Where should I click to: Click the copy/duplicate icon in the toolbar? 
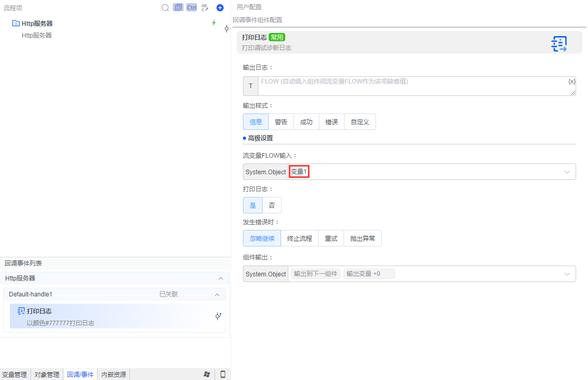(x=177, y=7)
